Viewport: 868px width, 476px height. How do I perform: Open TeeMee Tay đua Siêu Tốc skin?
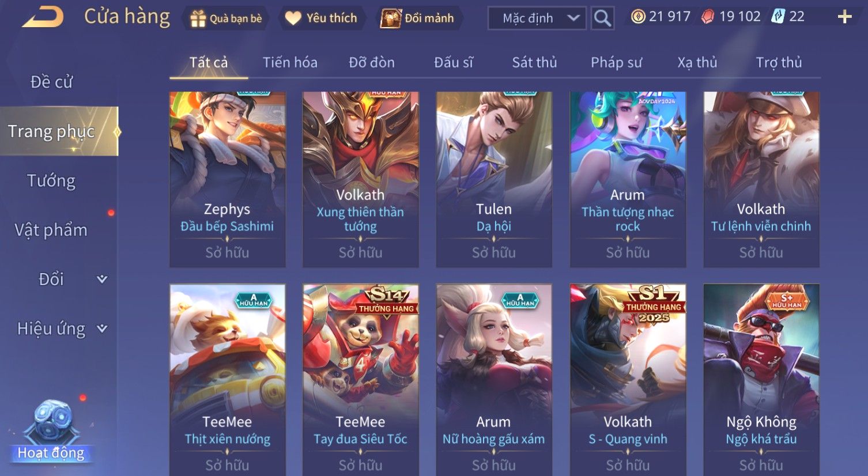coord(361,379)
